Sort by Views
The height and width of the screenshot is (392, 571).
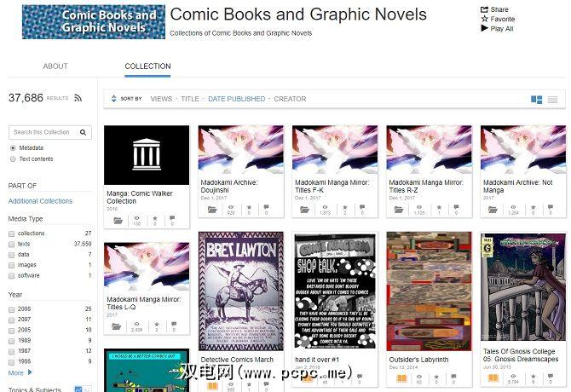161,99
